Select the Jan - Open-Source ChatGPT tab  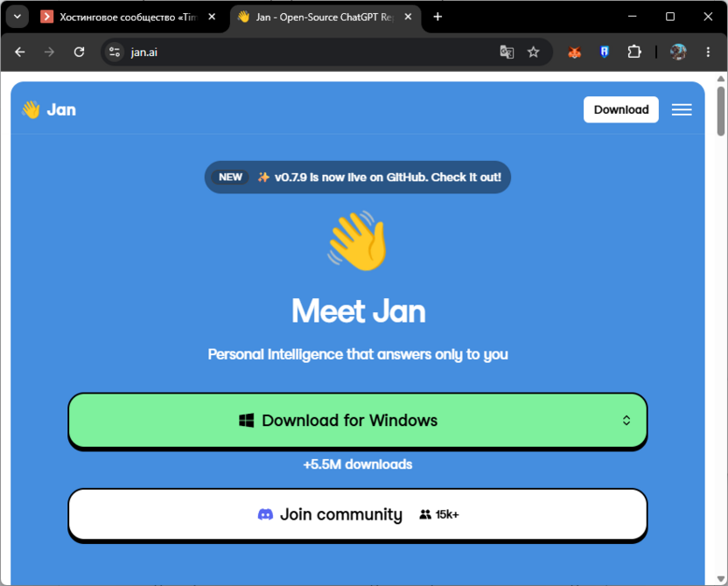(325, 17)
